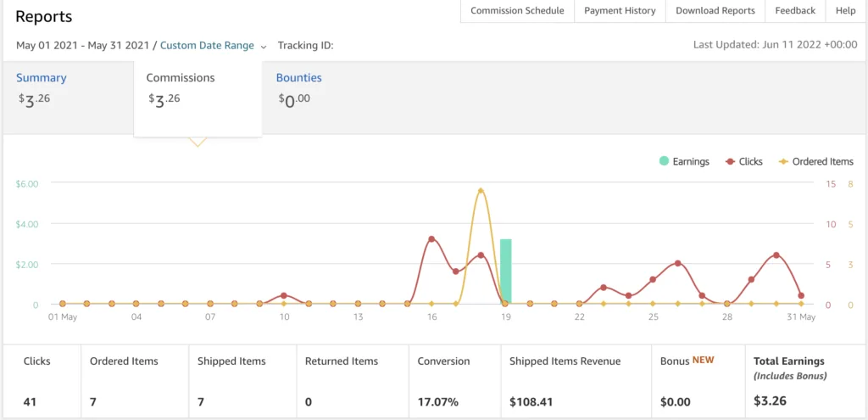Open the Help menu item
Image resolution: width=868 pixels, height=420 pixels.
pyautogui.click(x=845, y=10)
